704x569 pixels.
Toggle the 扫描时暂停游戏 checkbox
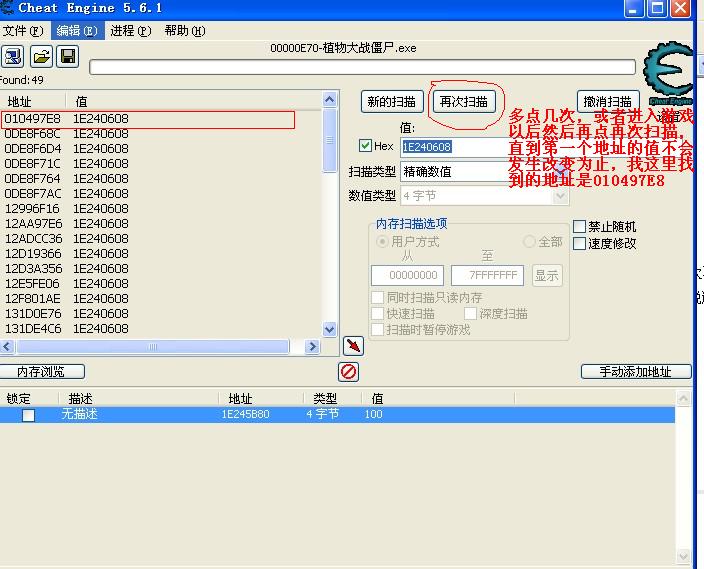click(x=378, y=330)
